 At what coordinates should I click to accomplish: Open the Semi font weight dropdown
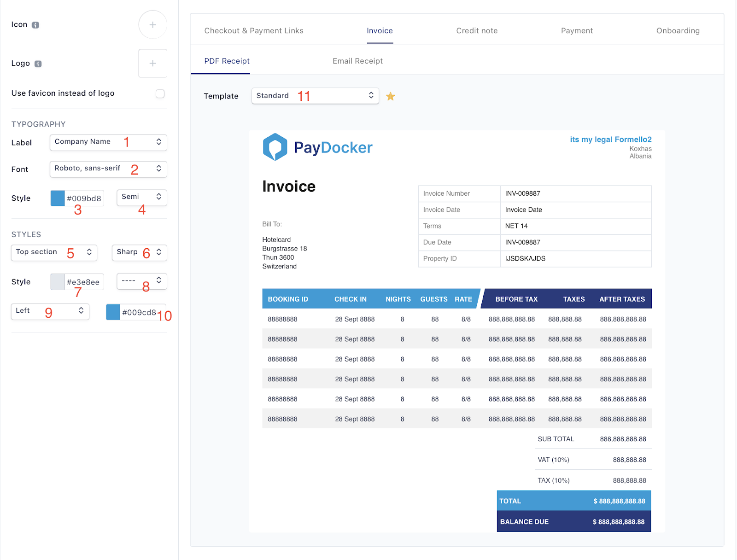(x=141, y=198)
